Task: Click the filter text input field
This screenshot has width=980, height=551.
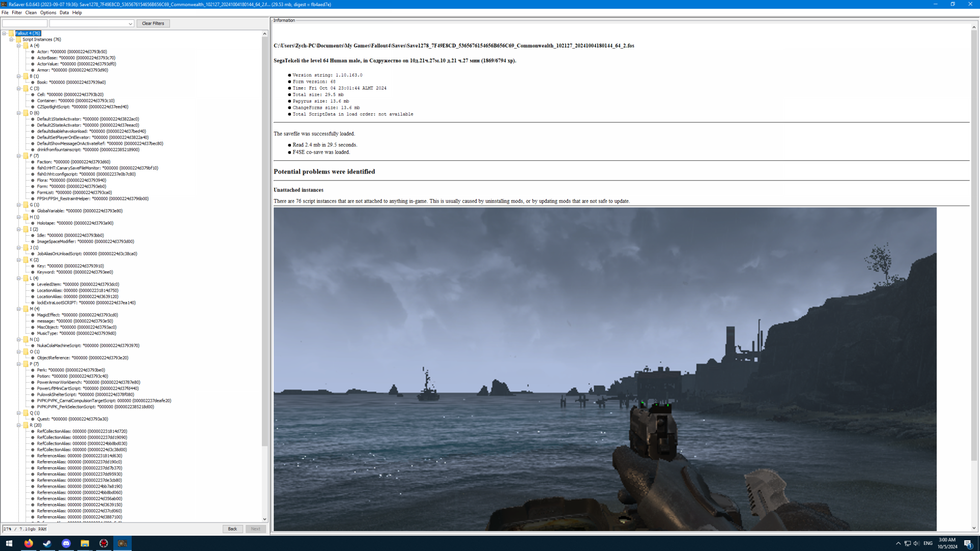Action: pos(24,23)
